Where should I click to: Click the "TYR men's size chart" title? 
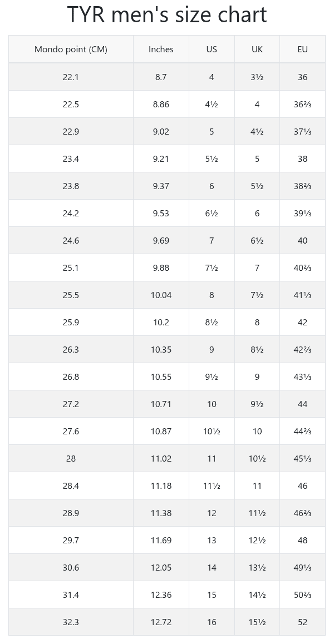[167, 16]
